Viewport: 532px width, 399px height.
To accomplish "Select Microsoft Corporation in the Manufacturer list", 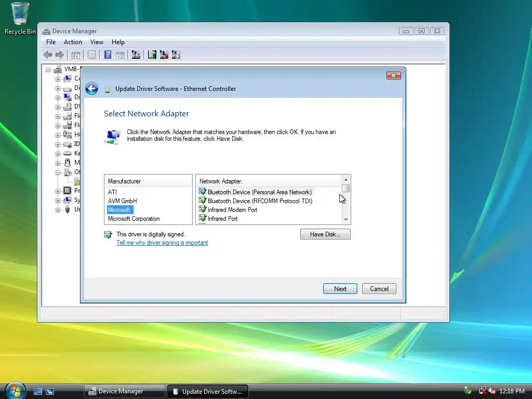I will (134, 219).
